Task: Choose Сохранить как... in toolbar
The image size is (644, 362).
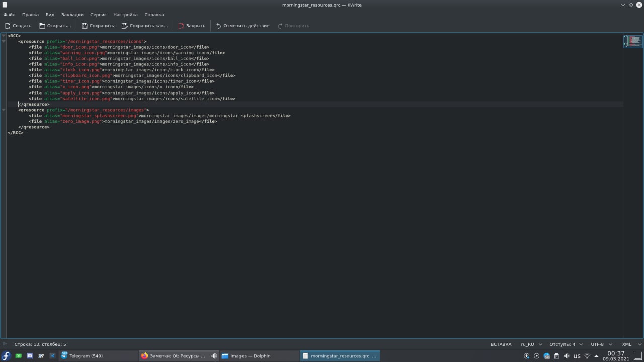Action: point(144,26)
